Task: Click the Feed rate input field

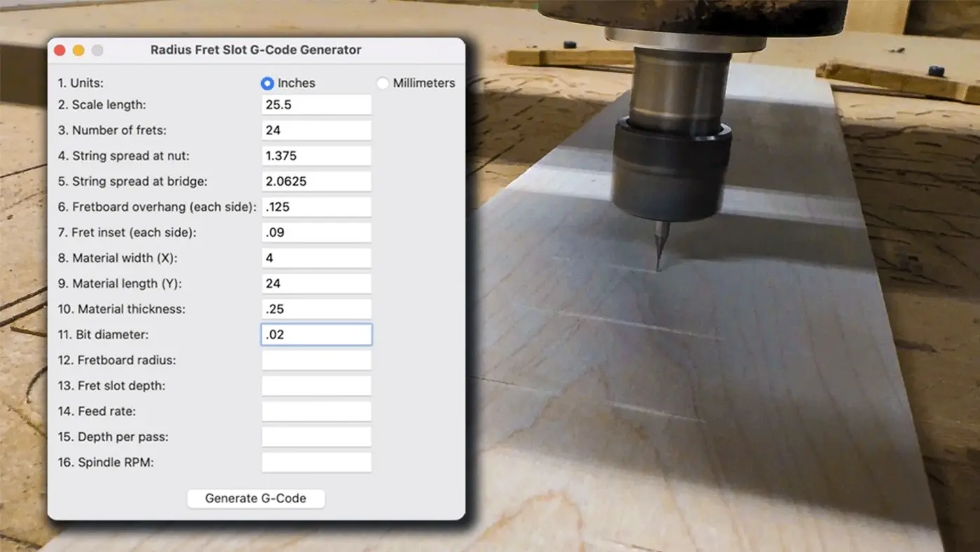Action: (316, 410)
